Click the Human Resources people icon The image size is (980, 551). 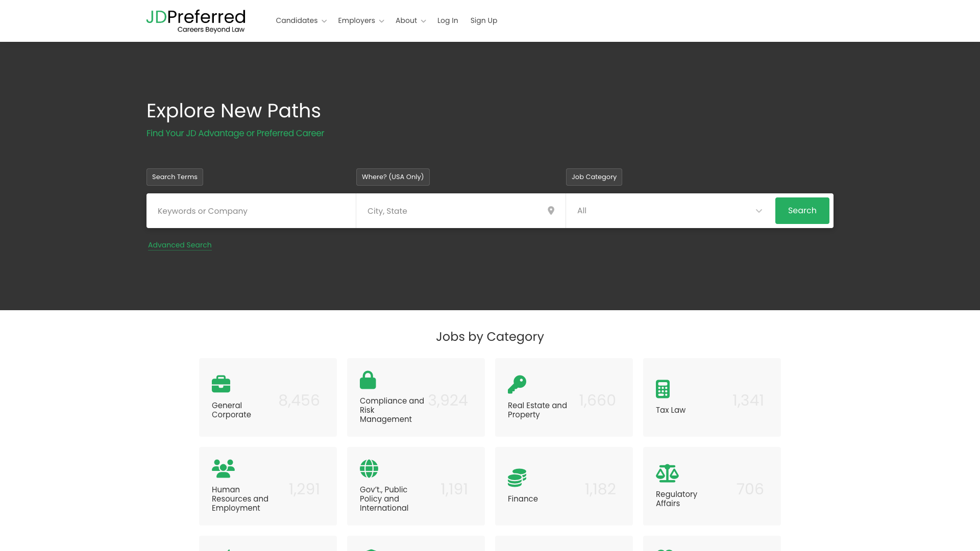click(x=223, y=468)
